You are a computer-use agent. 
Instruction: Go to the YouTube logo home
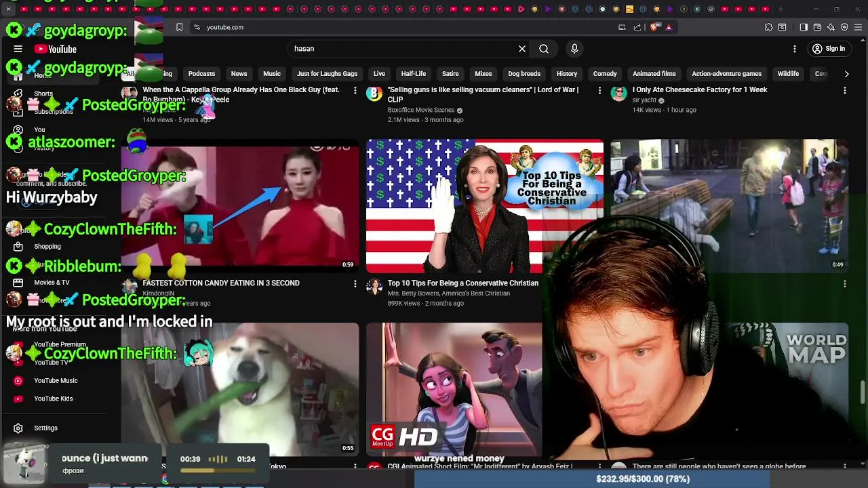click(56, 49)
